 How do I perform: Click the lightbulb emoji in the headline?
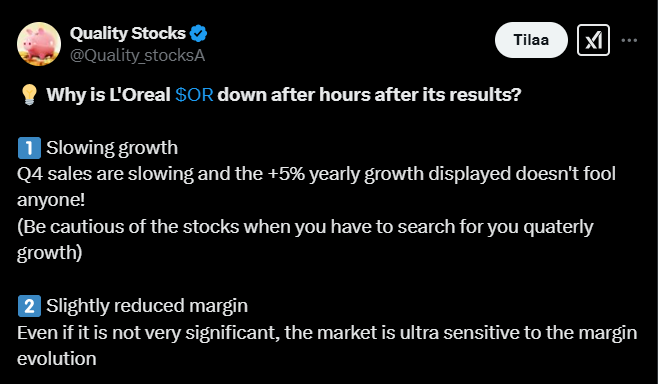click(x=29, y=95)
